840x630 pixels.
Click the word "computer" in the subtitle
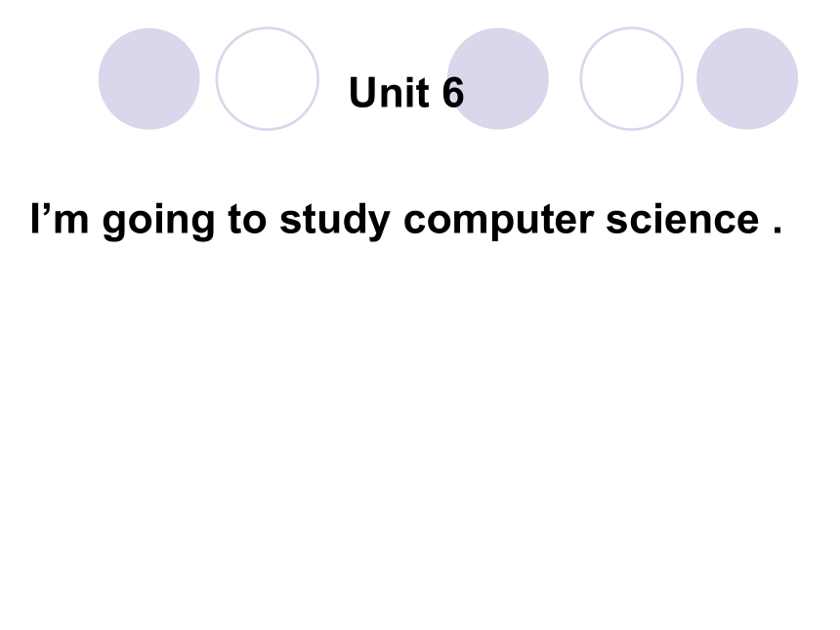(498, 222)
